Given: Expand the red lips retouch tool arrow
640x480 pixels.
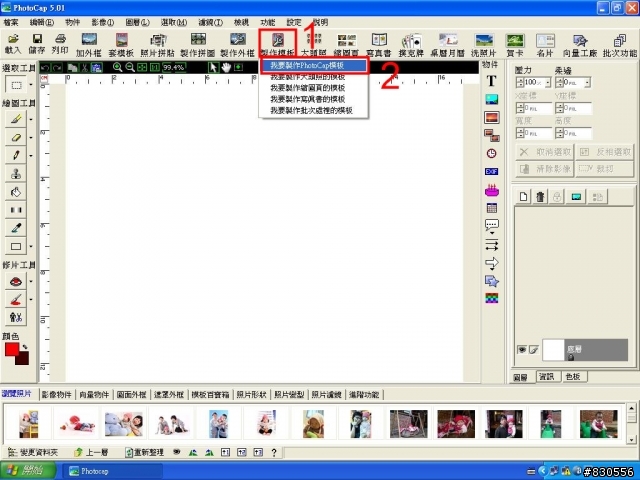Looking at the screenshot, I should (x=31, y=281).
